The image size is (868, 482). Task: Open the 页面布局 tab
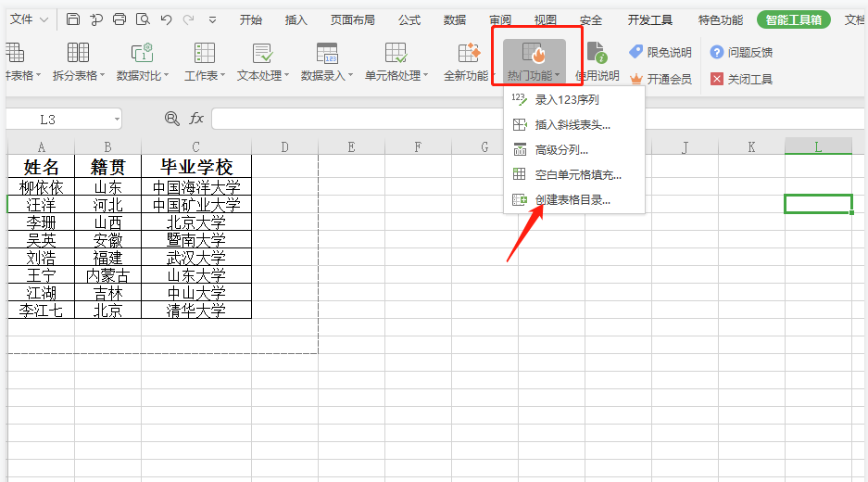click(352, 20)
